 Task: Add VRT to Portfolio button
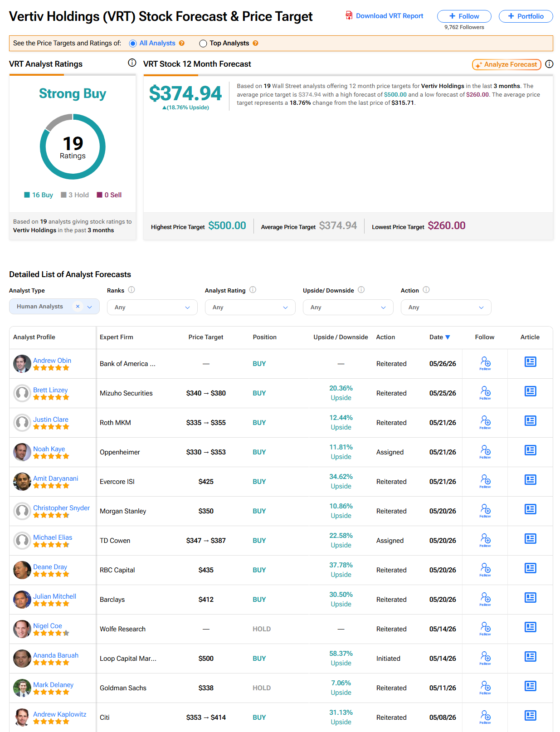[x=526, y=16]
